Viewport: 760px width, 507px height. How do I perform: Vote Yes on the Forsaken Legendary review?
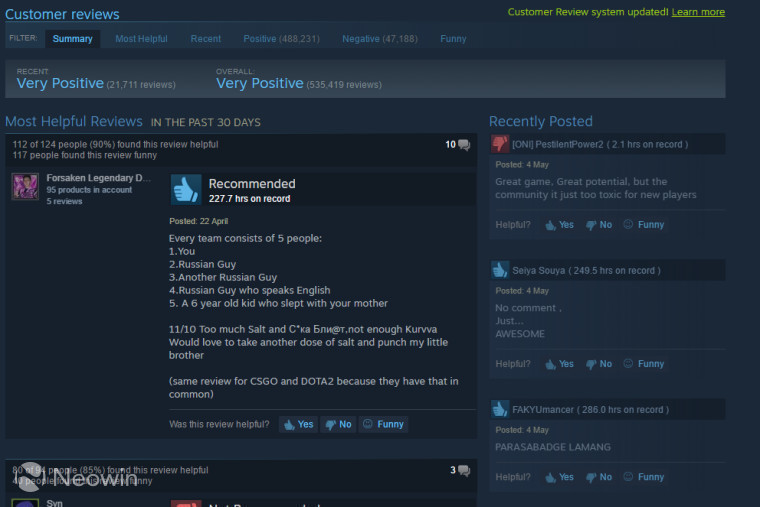coord(299,425)
